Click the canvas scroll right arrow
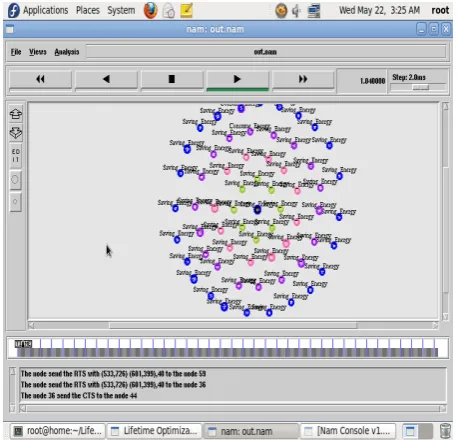457x440 pixels. click(x=435, y=325)
